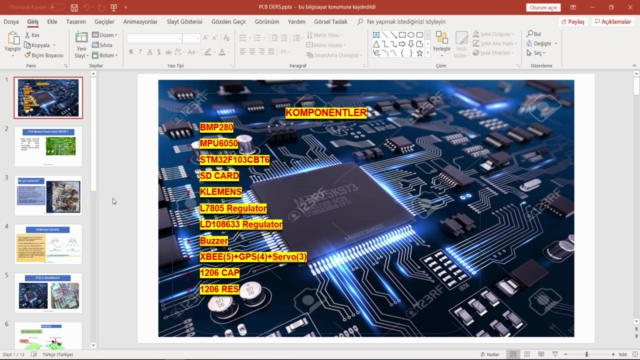The image size is (640, 360).
Task: Switch to slide sorter view in status bar
Action: (527, 354)
